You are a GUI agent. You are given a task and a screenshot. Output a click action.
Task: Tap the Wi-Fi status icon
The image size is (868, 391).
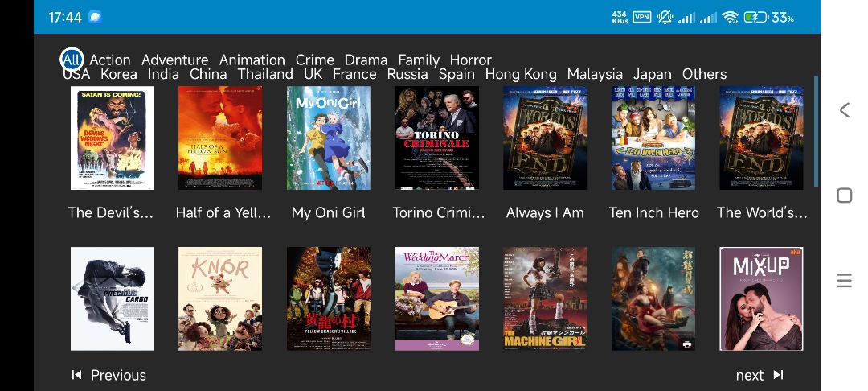pos(730,17)
